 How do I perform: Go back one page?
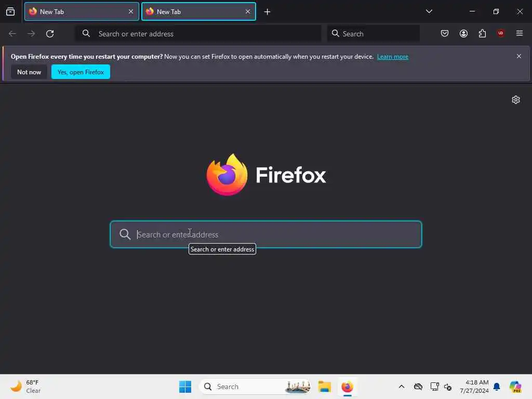[x=12, y=34]
